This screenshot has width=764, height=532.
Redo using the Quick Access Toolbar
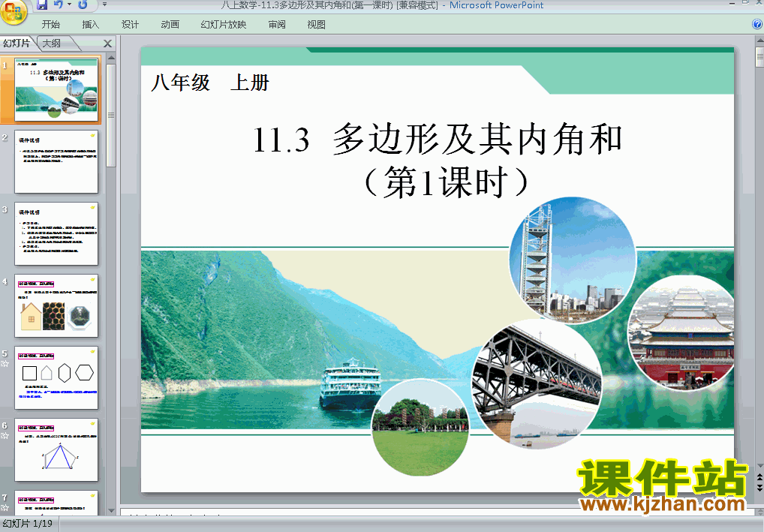pos(83,5)
